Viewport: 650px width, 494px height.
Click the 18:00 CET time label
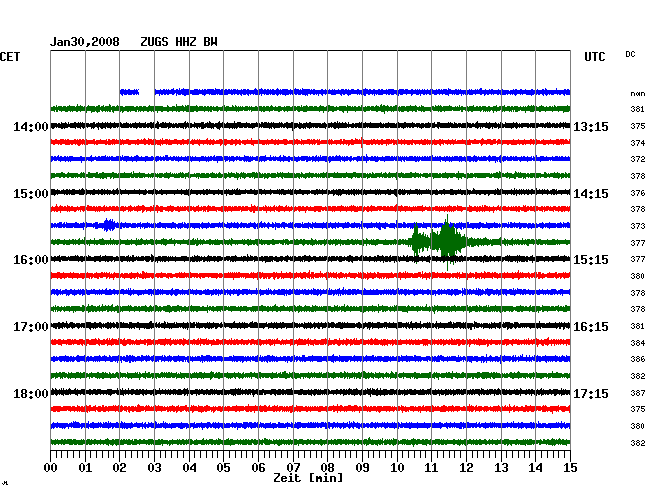coord(31,394)
